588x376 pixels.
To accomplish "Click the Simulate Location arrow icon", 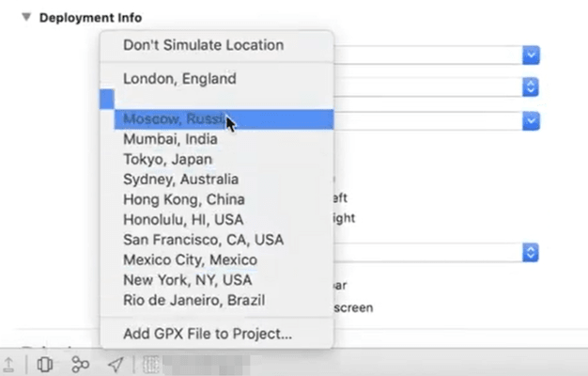I will click(x=116, y=365).
